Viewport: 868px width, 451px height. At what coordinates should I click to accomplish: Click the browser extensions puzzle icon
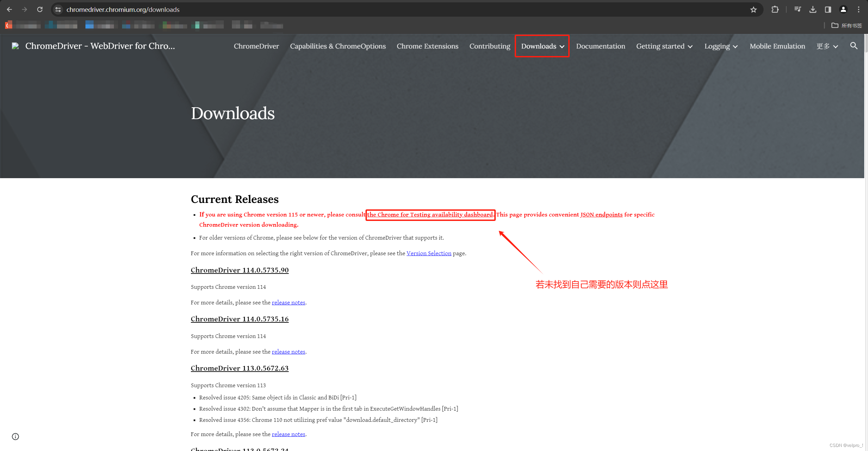click(775, 9)
